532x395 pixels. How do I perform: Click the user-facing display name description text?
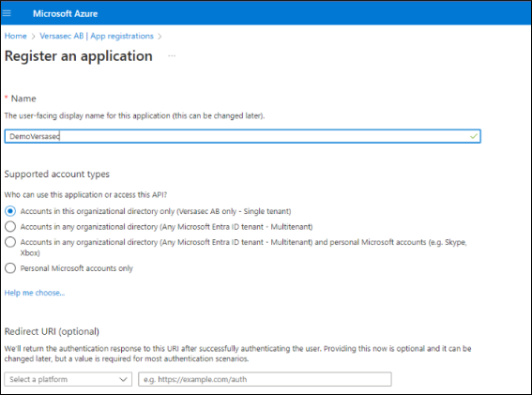click(x=135, y=115)
